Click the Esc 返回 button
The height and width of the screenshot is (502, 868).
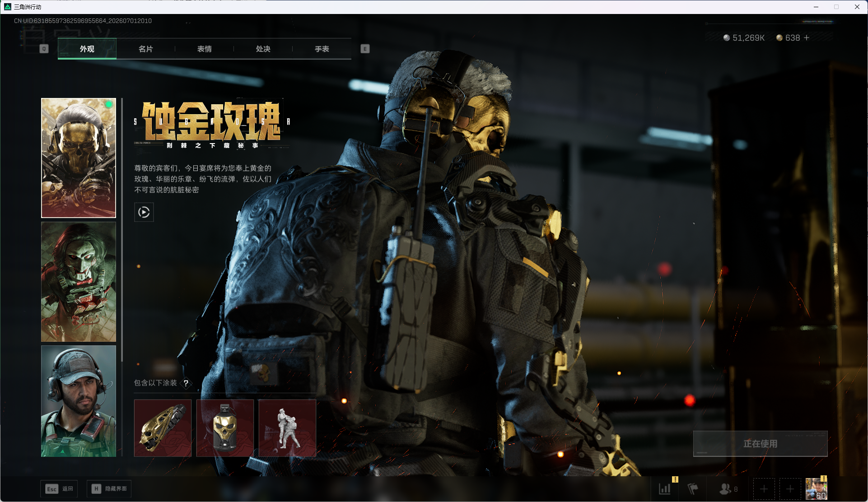click(59, 489)
